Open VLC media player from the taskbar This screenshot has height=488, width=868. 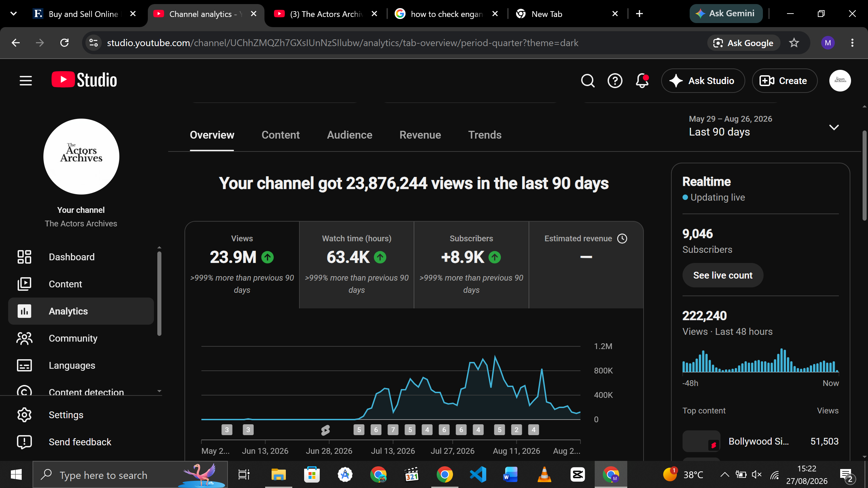(544, 474)
